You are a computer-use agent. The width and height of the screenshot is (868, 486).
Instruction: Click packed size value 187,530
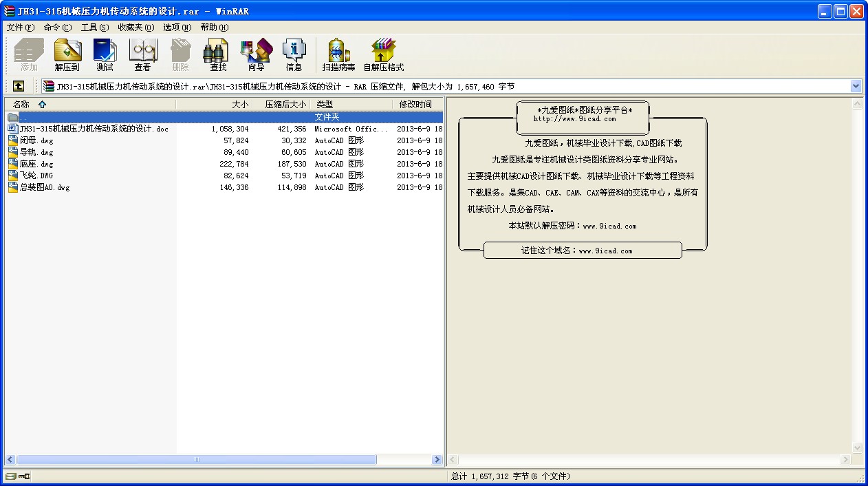tap(292, 164)
